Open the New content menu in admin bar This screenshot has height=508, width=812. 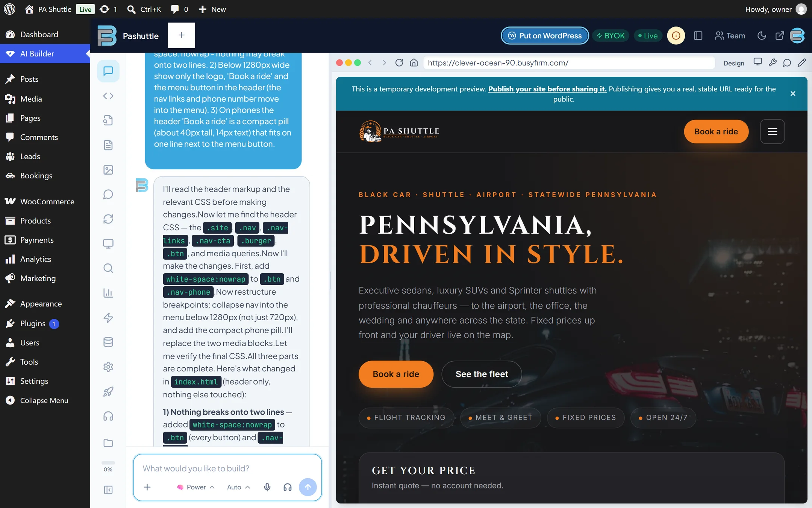(x=212, y=9)
